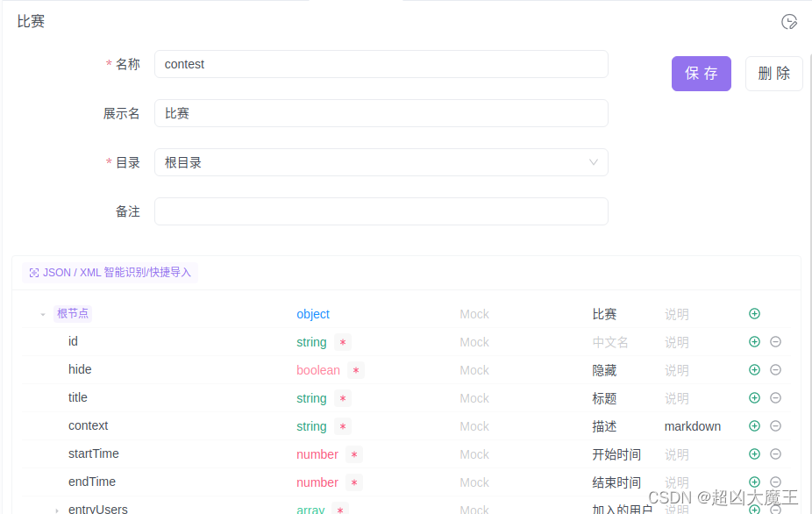
Task: Collapse the 根节点 tree node
Action: [x=40, y=313]
